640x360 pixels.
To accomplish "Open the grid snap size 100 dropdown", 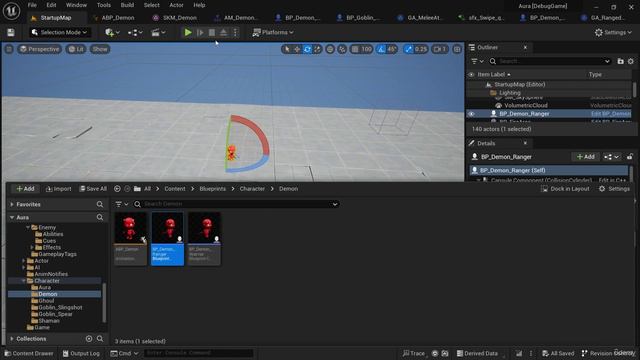I will point(367,49).
